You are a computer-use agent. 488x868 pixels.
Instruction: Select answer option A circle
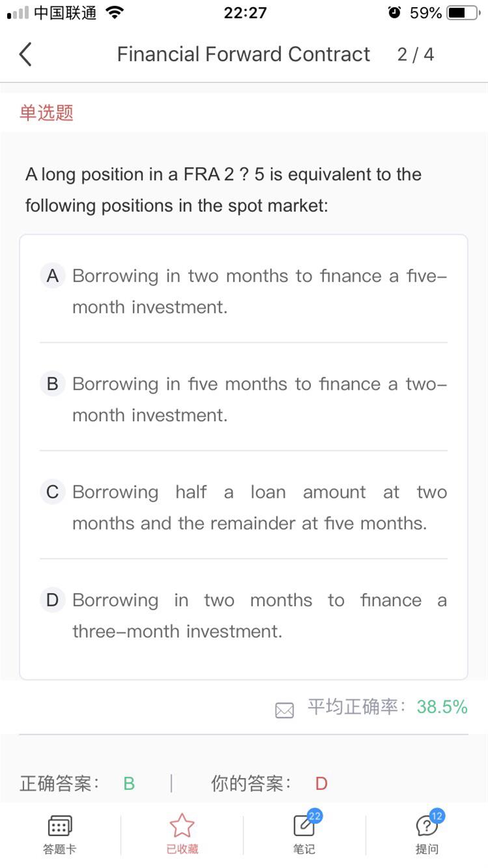click(53, 276)
